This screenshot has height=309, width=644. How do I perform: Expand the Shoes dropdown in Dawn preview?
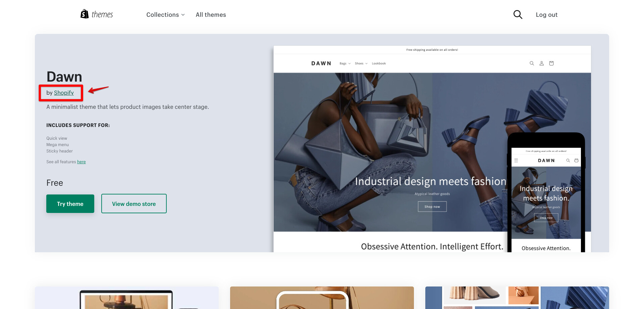click(x=361, y=63)
